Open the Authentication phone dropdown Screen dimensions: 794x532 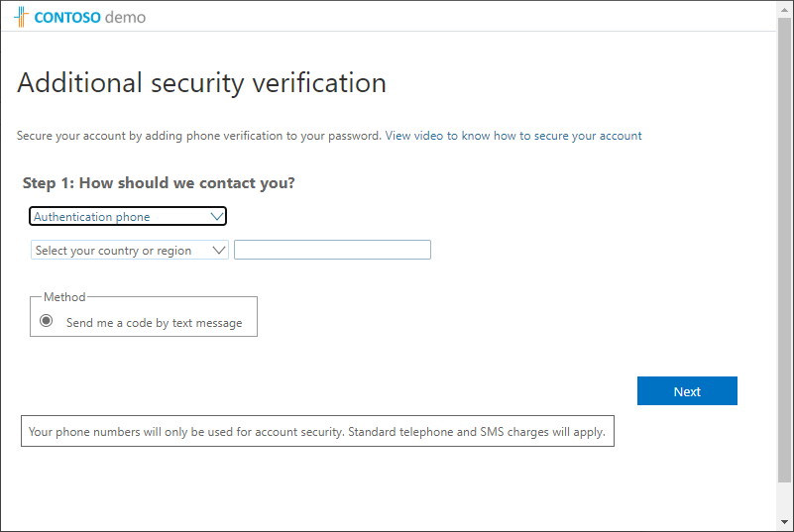point(128,216)
